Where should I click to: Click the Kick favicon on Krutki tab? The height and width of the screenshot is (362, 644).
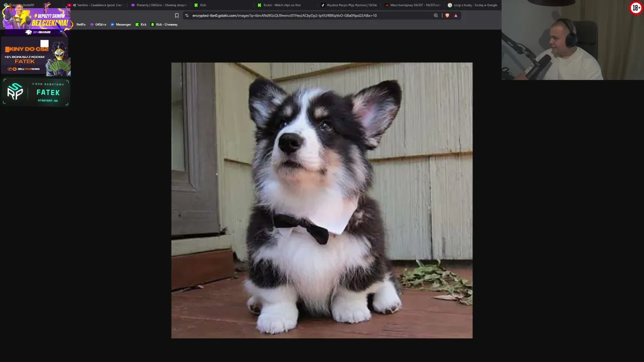(260, 5)
